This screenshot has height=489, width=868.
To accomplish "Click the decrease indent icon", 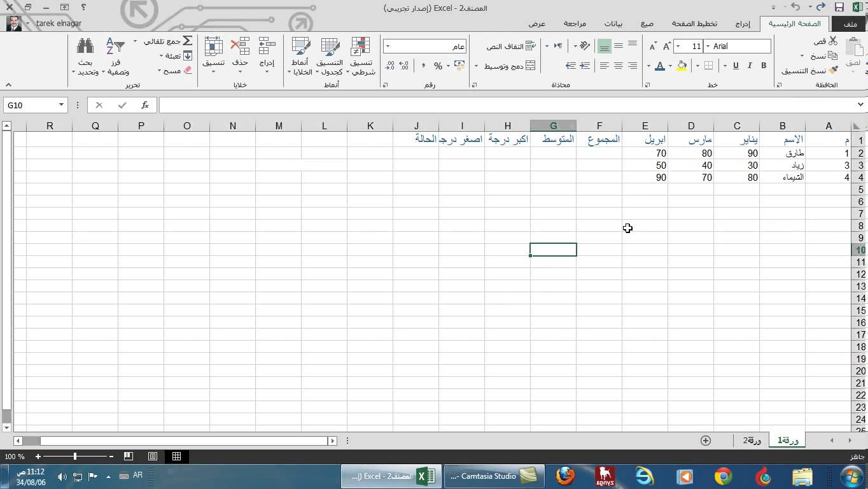I will tap(585, 66).
